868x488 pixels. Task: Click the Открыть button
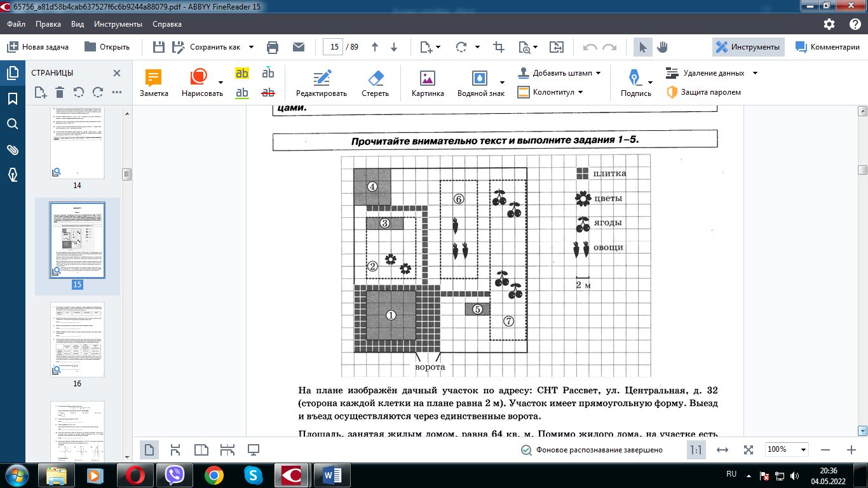point(107,47)
